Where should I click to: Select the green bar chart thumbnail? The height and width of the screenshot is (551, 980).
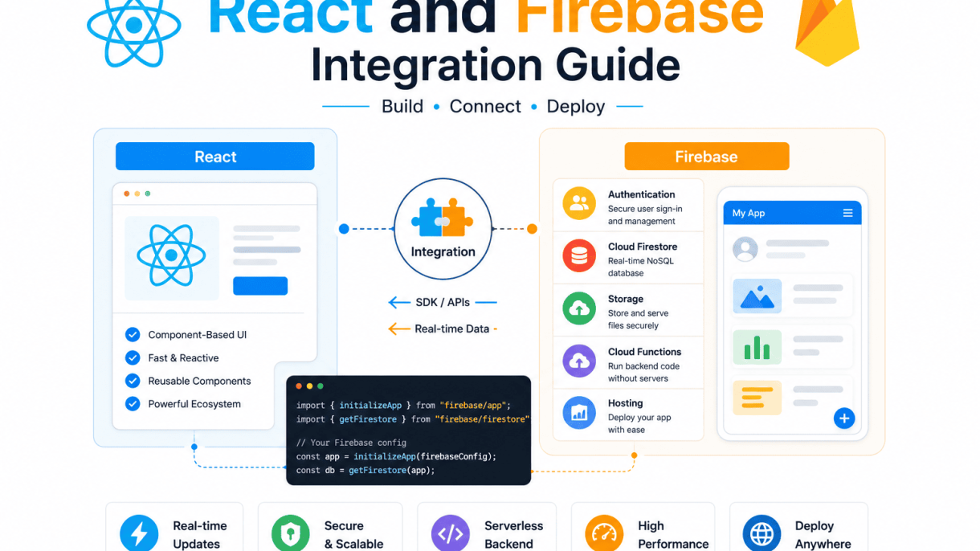[x=757, y=347]
